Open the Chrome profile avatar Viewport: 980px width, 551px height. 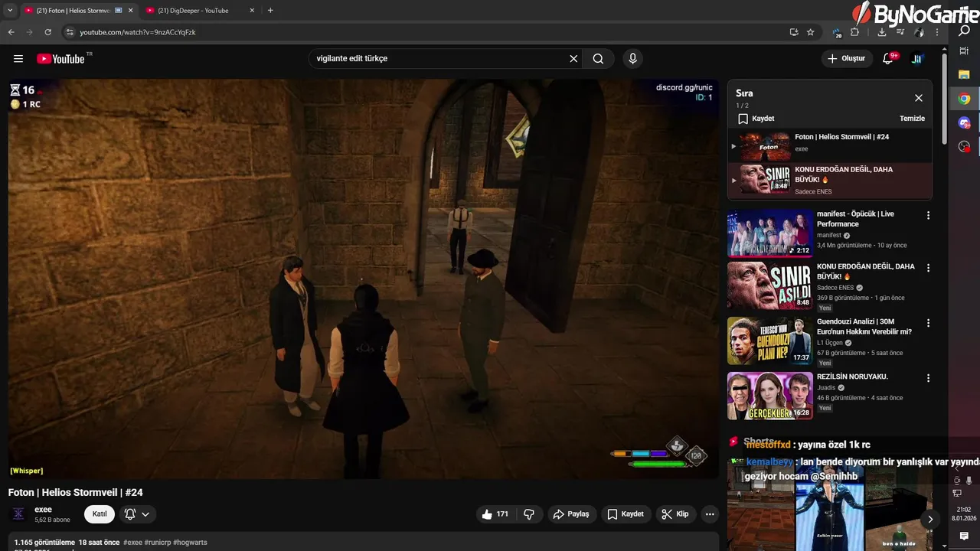tap(919, 32)
